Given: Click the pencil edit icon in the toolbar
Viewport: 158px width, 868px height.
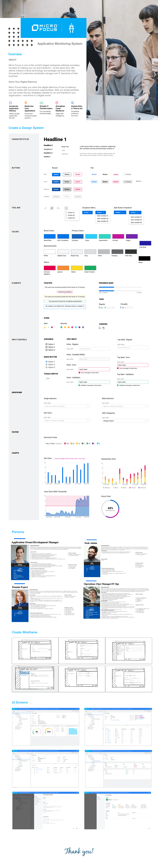Looking at the screenshot, I should coord(52,208).
